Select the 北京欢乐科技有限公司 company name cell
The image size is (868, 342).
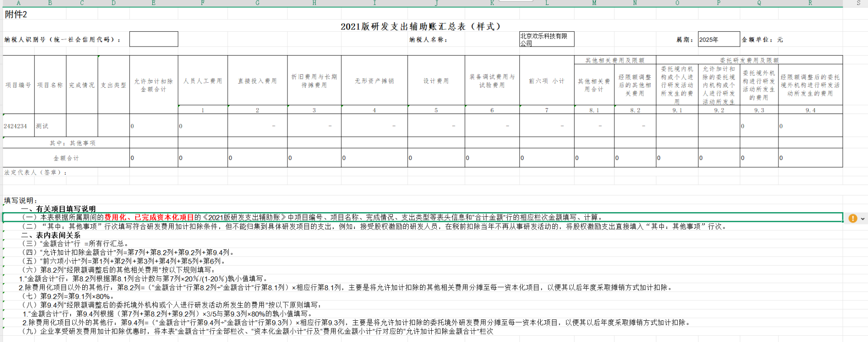(546, 39)
